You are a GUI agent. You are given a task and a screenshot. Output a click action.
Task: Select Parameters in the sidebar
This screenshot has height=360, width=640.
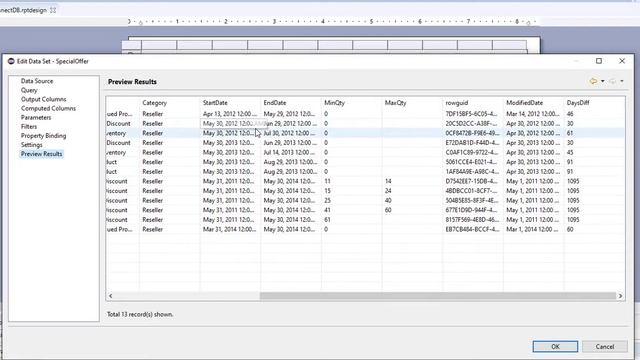[x=36, y=118]
